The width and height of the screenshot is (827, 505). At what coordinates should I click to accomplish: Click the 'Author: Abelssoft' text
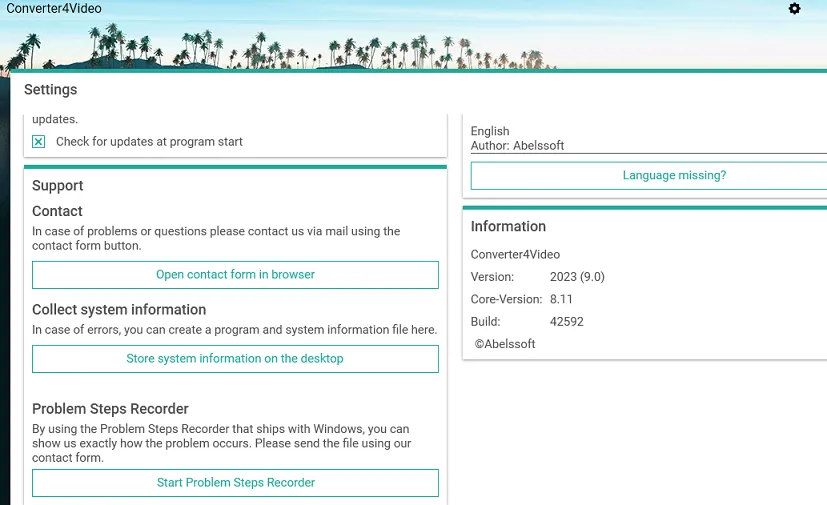[x=517, y=146]
